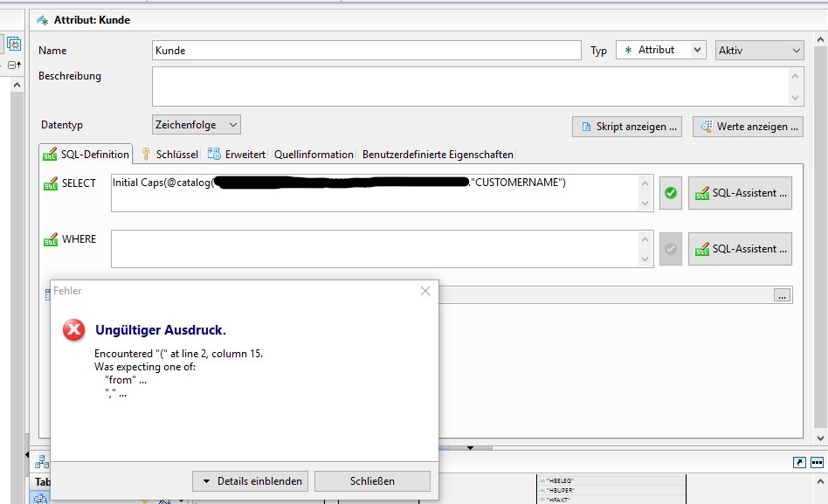Click main panel scrollbar down arrow

click(820, 438)
